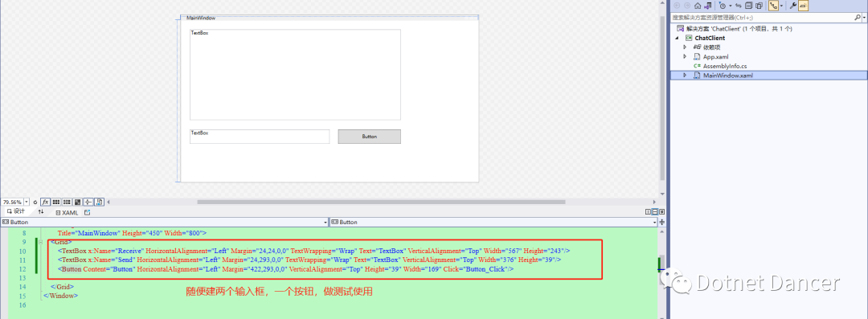Click magnifier search icon in Solution Explorer
Image resolution: width=868 pixels, height=319 pixels.
pyautogui.click(x=858, y=18)
